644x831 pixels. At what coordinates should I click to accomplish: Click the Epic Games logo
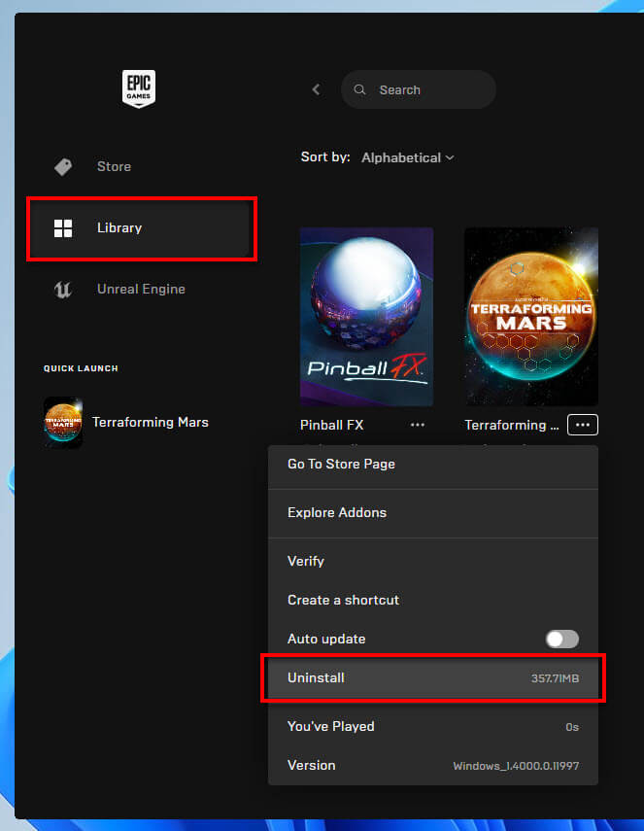pos(139,89)
